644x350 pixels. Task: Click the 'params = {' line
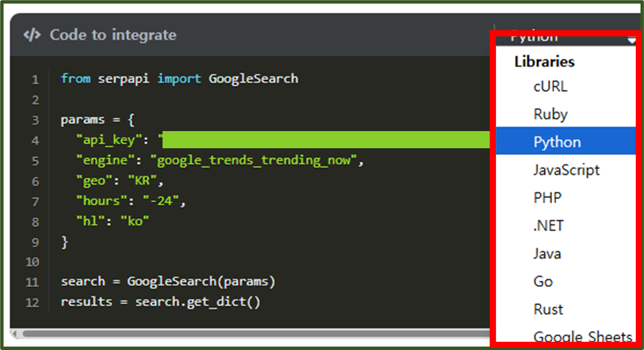97,119
